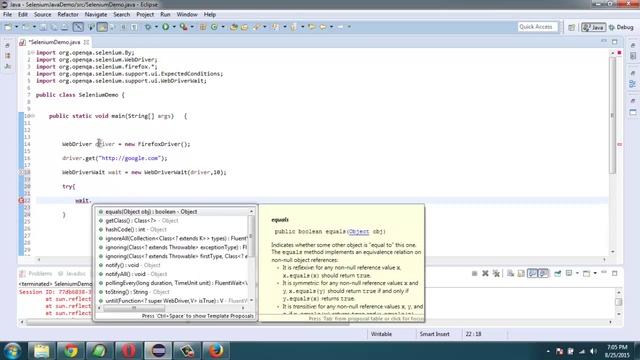Toggle Show Console on Standard Out change
This screenshot has height=360, width=640.
[532, 273]
